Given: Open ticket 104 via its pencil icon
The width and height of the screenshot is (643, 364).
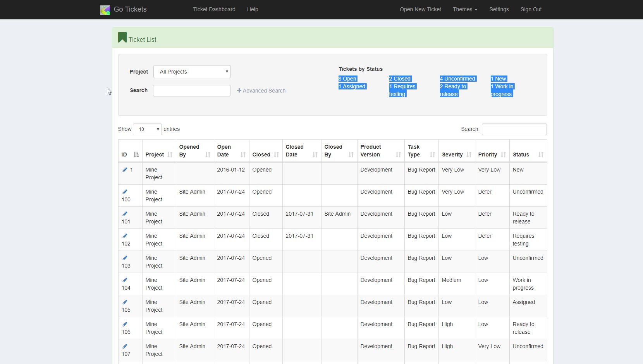Looking at the screenshot, I should [125, 280].
